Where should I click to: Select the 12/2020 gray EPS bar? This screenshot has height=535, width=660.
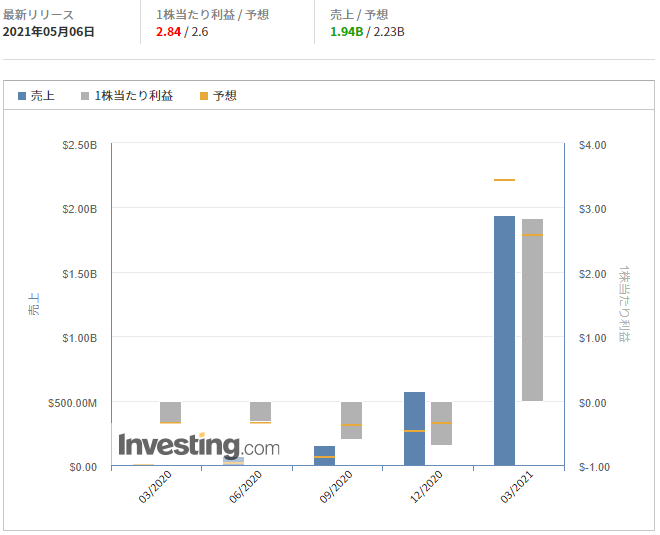click(x=442, y=423)
